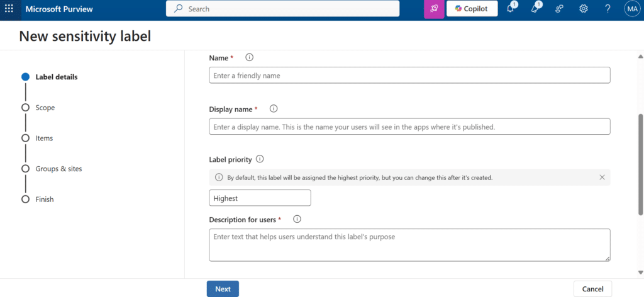Open the notifications bell icon
The height and width of the screenshot is (297, 644).
pyautogui.click(x=510, y=9)
